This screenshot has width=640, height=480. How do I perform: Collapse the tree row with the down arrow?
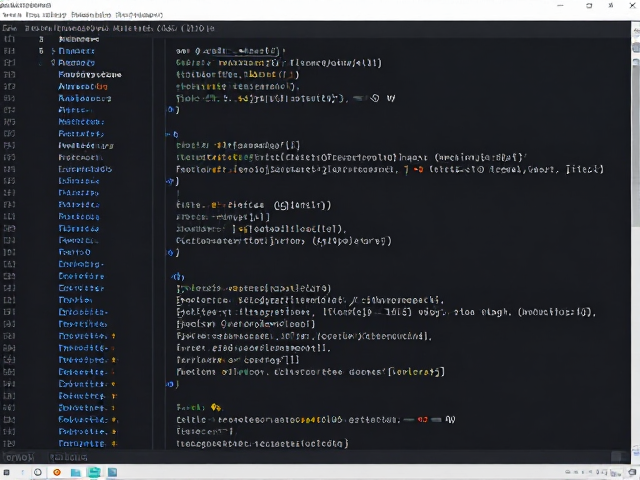[x=53, y=63]
